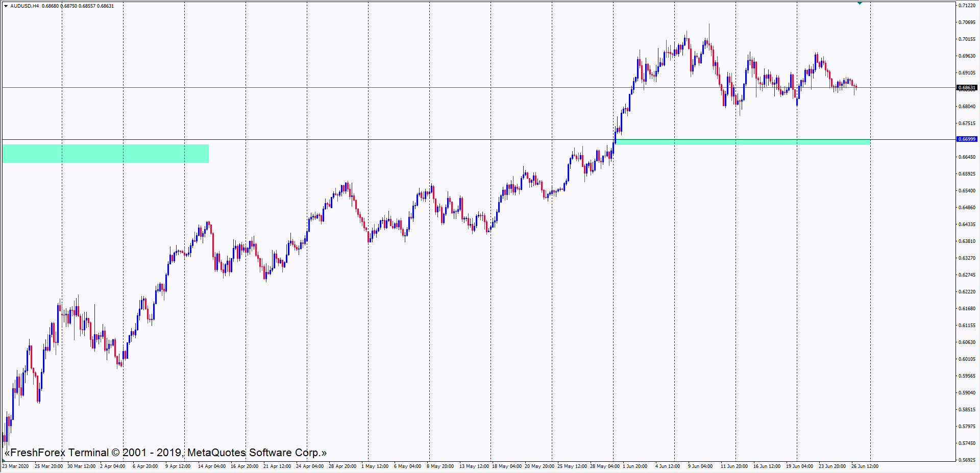Click the 1 May 12:00 time label

pyautogui.click(x=375, y=466)
